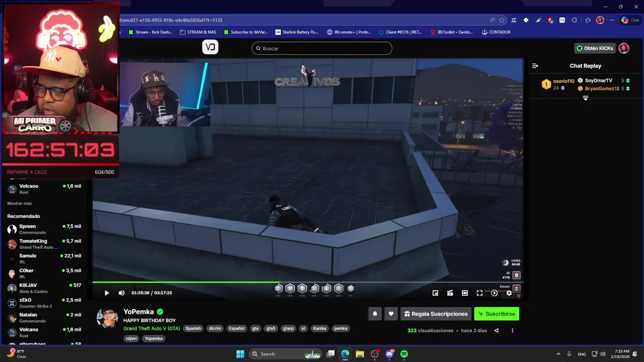Viewport: 644px width, 362px height.
Task: Open Edge read aloud icon
Action: tap(492, 20)
